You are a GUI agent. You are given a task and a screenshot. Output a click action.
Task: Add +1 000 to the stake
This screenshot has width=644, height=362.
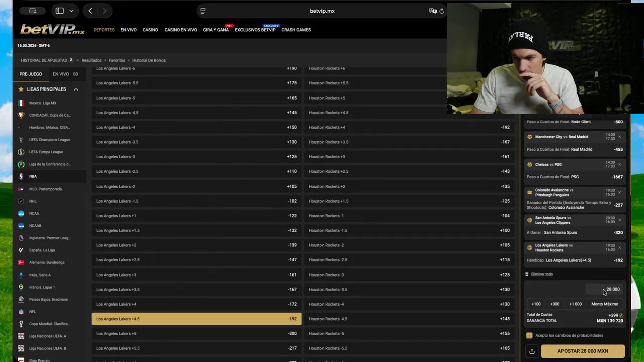(575, 304)
